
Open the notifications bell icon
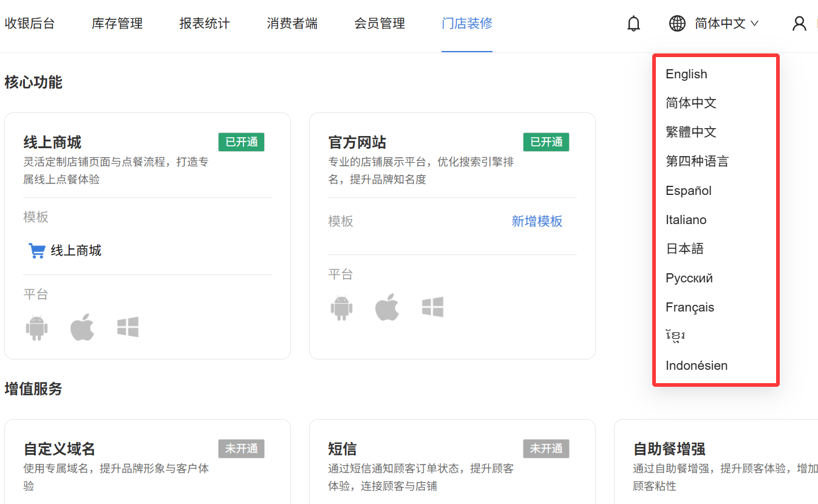coord(633,24)
